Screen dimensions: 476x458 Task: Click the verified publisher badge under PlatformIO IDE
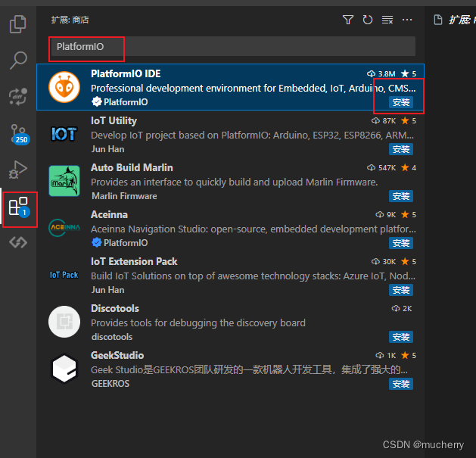[x=97, y=101]
